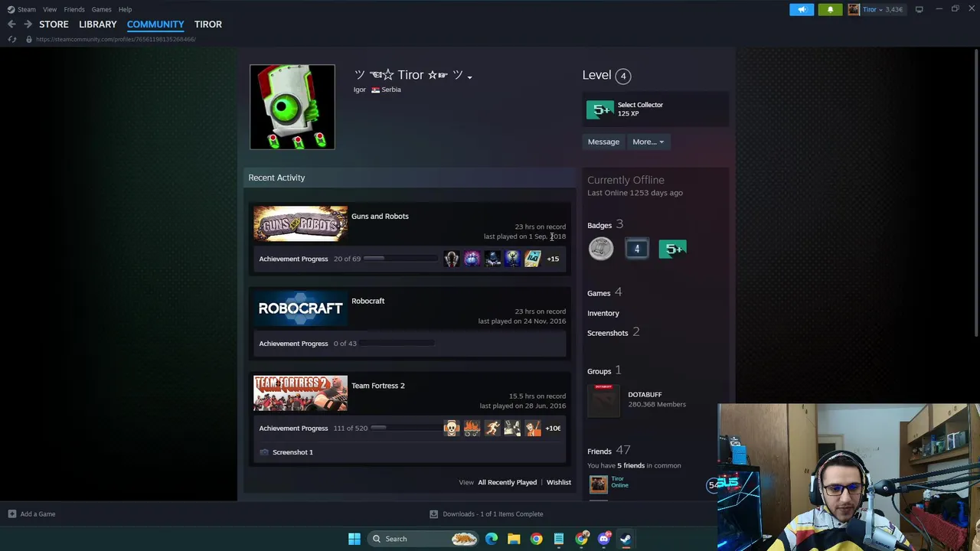The height and width of the screenshot is (551, 980).
Task: Open the Inventory link
Action: [603, 313]
